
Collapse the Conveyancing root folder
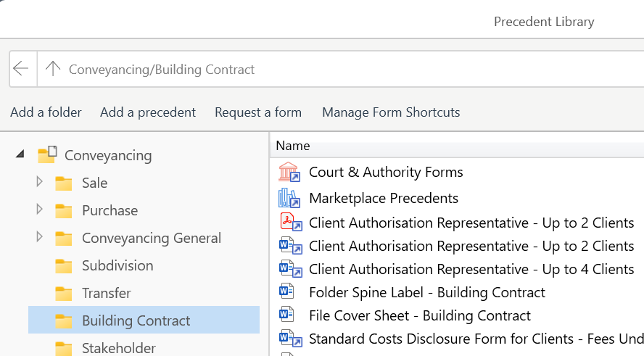point(20,154)
